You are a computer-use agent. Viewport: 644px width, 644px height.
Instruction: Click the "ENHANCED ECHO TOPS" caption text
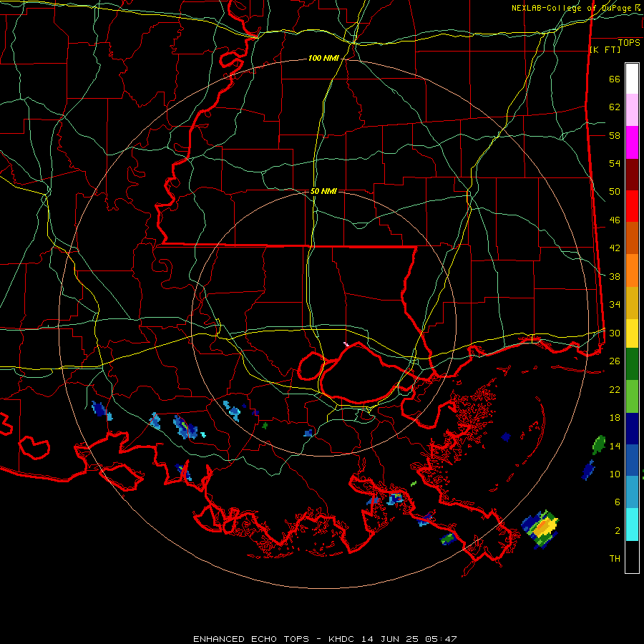point(251,639)
